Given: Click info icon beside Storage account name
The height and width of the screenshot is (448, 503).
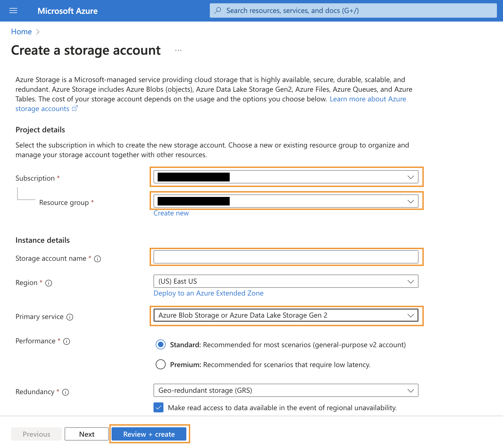Looking at the screenshot, I should click(x=97, y=259).
